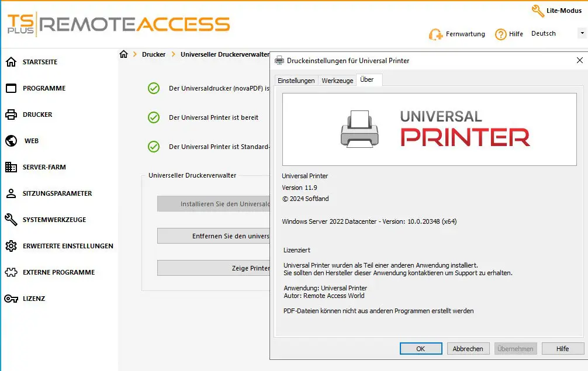Screen dimensions: 588x371
Task: Click the Abbrechen button
Action: point(468,349)
